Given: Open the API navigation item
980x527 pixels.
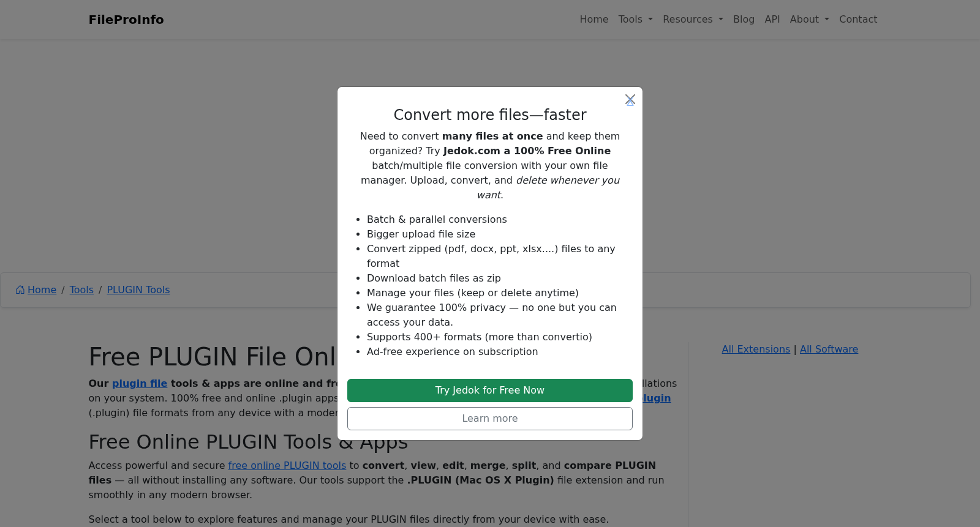Looking at the screenshot, I should 772,20.
